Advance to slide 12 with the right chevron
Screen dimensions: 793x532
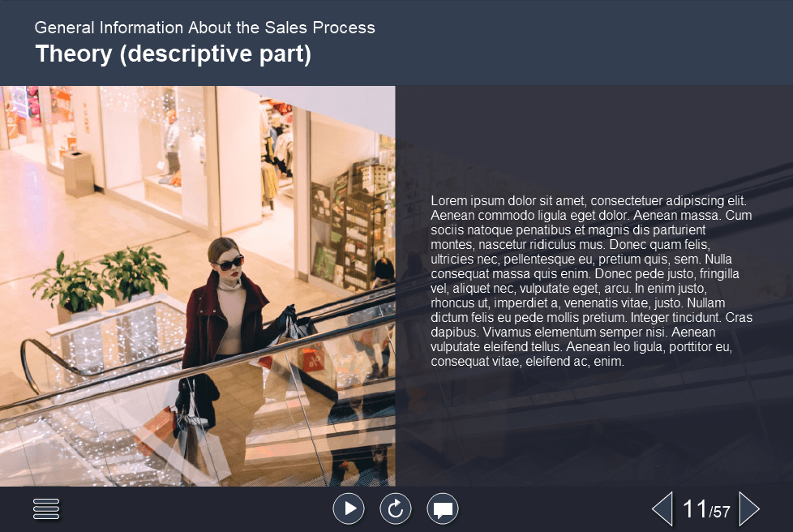[748, 508]
